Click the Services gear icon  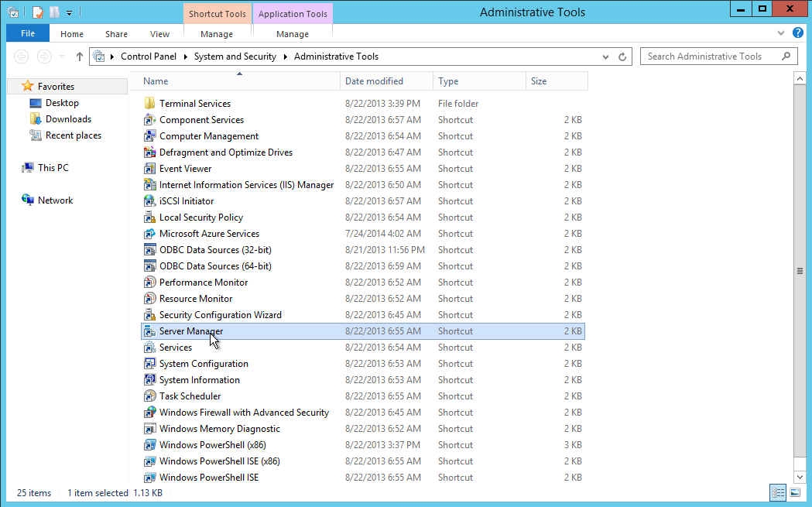coord(149,348)
